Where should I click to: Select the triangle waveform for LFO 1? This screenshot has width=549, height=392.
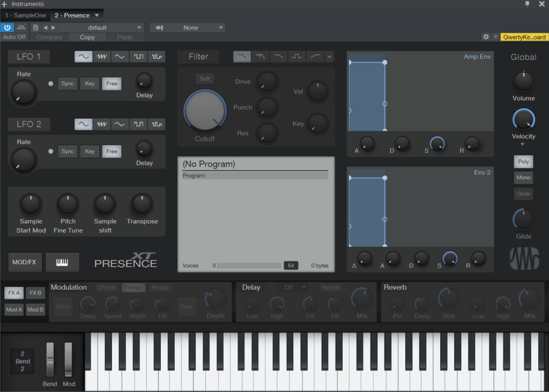coord(120,57)
